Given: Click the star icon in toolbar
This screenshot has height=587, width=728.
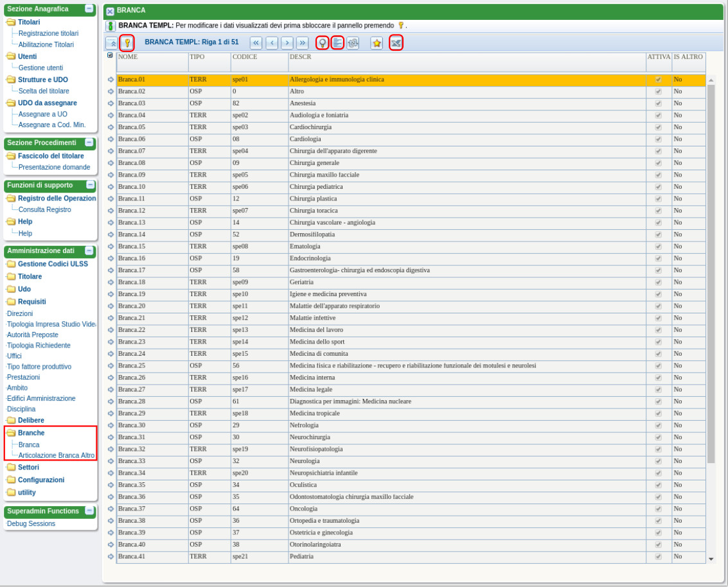Looking at the screenshot, I should [x=377, y=43].
